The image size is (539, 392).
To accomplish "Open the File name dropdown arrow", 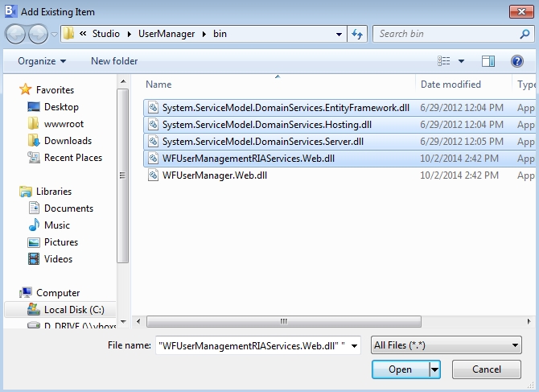I will pos(355,345).
